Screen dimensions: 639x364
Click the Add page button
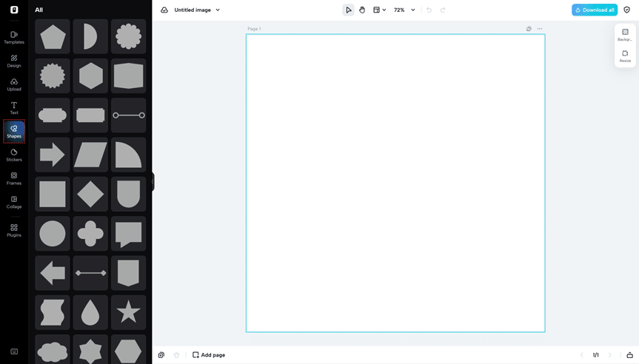209,355
